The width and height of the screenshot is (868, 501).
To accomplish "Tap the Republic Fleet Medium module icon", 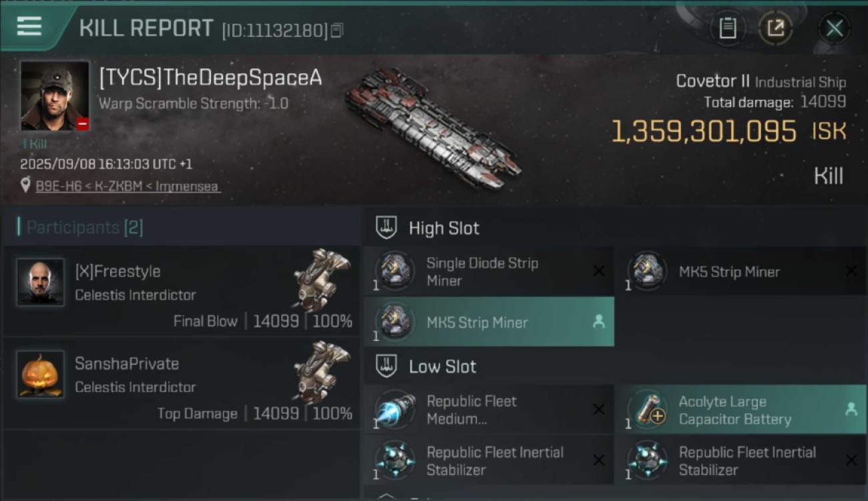I will click(x=394, y=409).
